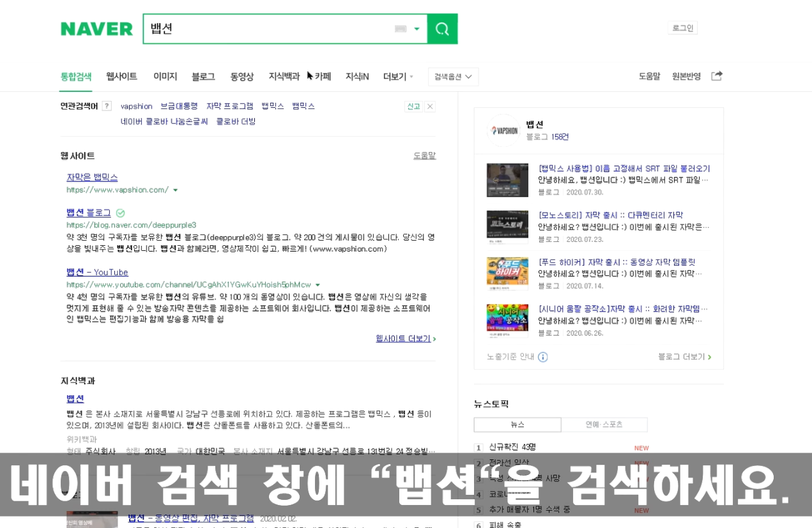Image resolution: width=812 pixels, height=528 pixels.
Task: Click related search term 브금대통령
Action: pos(179,106)
